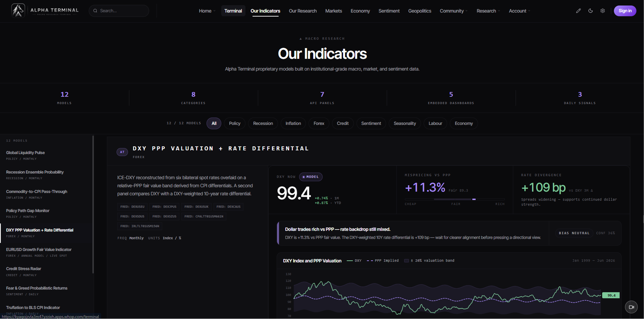The width and height of the screenshot is (644, 319).
Task: Expand the Home dropdown menu
Action: tap(207, 11)
